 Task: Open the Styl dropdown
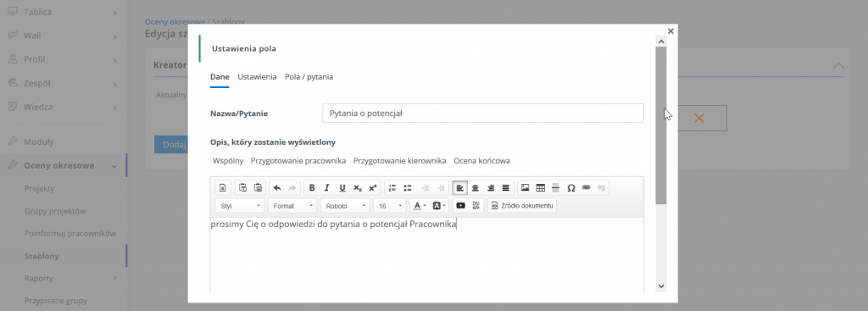point(240,206)
